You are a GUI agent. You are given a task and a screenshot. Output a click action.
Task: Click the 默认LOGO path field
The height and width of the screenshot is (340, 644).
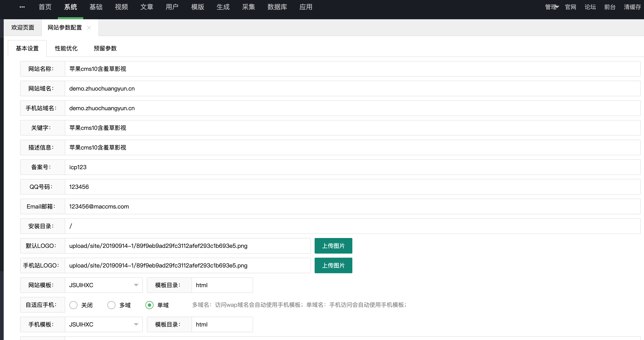point(188,246)
